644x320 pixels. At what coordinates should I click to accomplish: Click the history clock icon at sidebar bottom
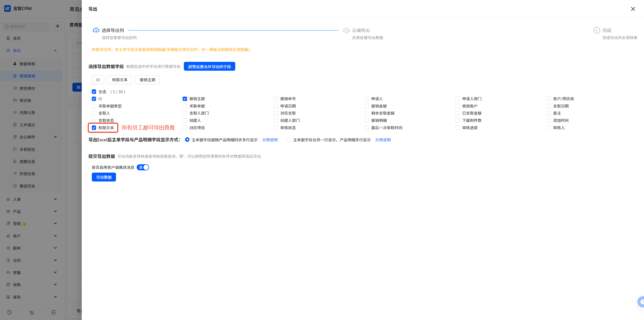tap(9, 312)
